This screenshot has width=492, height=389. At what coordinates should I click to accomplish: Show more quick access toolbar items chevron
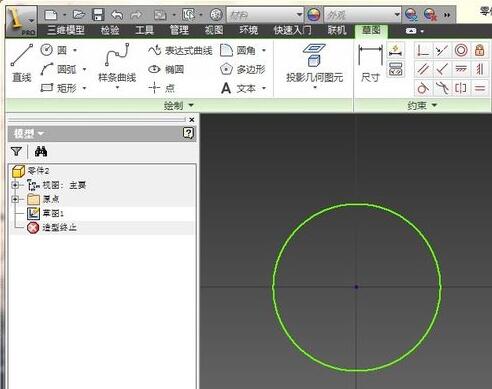447,15
